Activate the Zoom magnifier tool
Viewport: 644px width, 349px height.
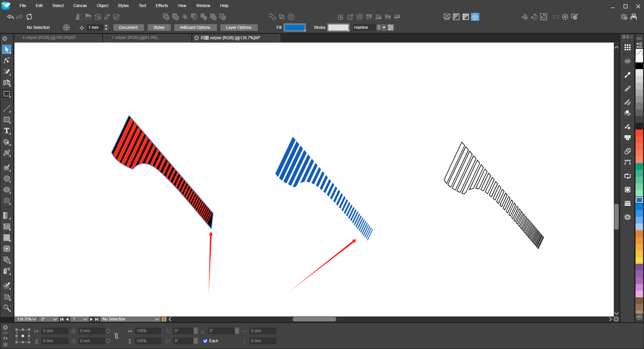(7, 308)
